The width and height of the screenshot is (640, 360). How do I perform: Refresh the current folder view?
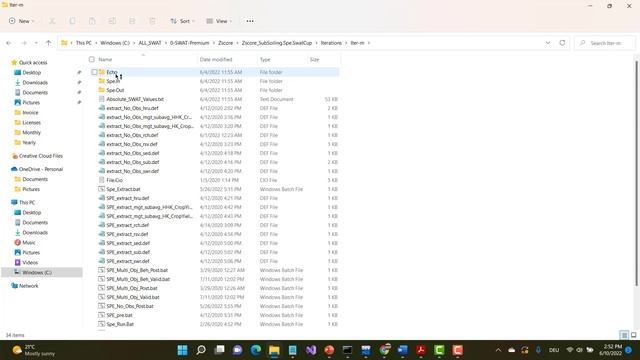[562, 43]
